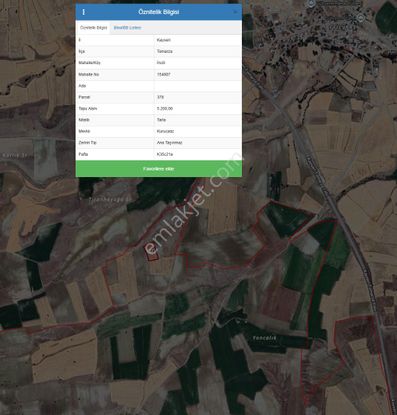This screenshot has height=415, width=397.
Task: Click the small red highlighted parcel on the map
Action: pos(151,254)
